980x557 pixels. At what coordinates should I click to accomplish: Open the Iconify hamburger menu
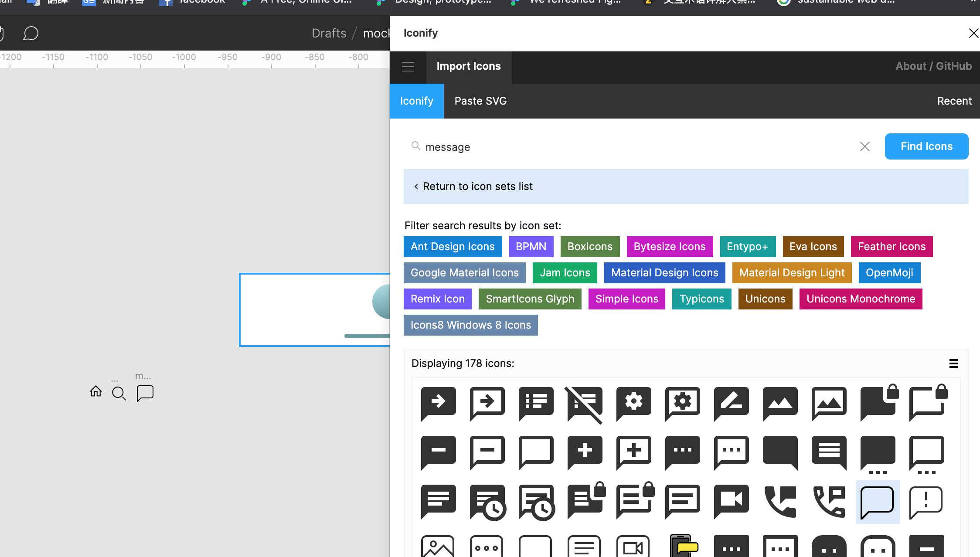click(x=408, y=67)
